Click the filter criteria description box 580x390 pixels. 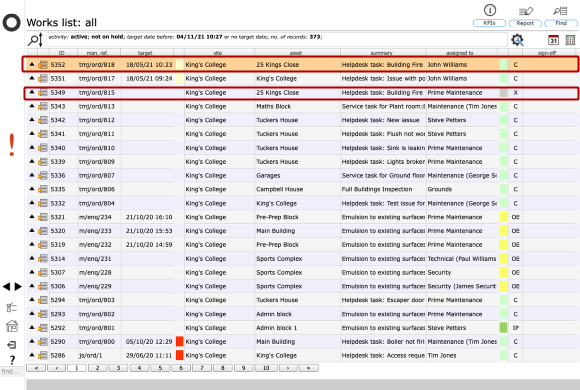(x=277, y=40)
